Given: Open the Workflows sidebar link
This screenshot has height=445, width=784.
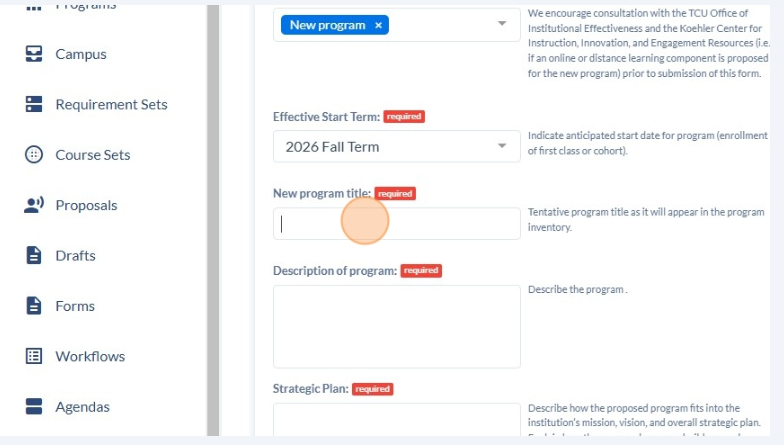Looking at the screenshot, I should click(90, 356).
